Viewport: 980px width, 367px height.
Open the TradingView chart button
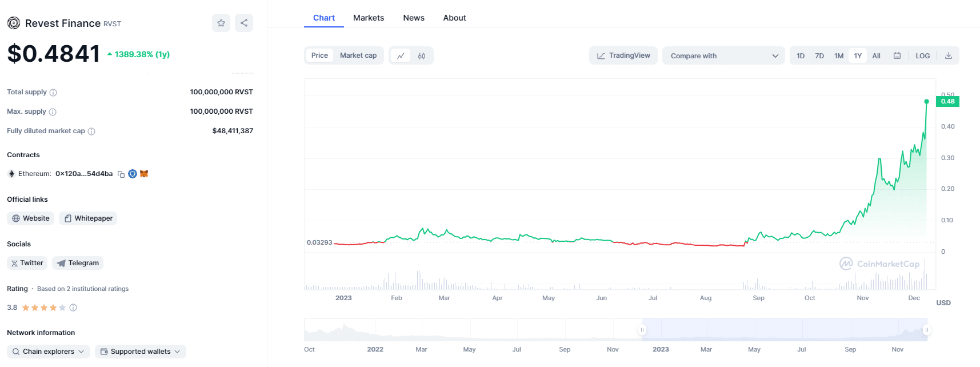tap(623, 55)
